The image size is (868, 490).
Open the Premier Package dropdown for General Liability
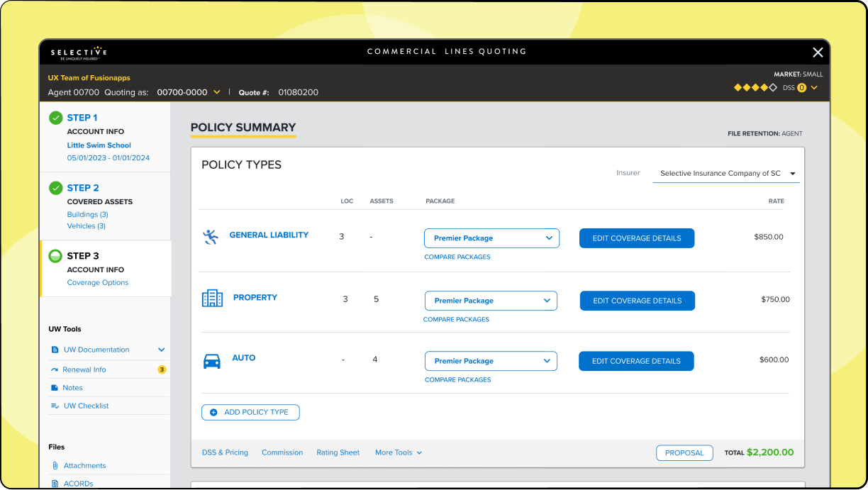pyautogui.click(x=491, y=238)
